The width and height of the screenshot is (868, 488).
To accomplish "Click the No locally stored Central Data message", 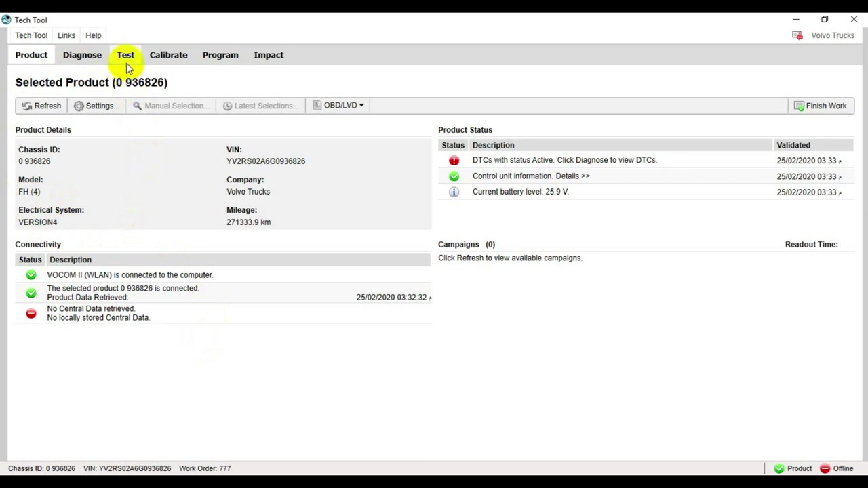I will click(x=98, y=318).
